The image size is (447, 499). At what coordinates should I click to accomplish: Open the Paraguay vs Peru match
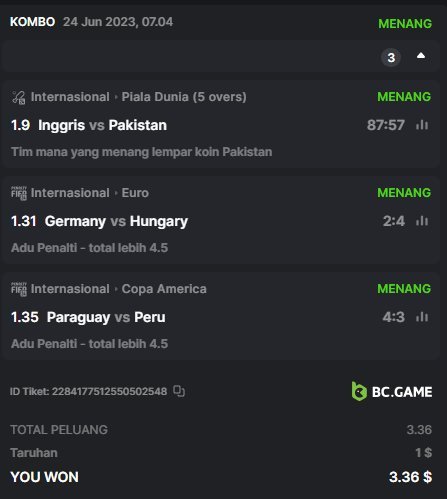pos(106,317)
